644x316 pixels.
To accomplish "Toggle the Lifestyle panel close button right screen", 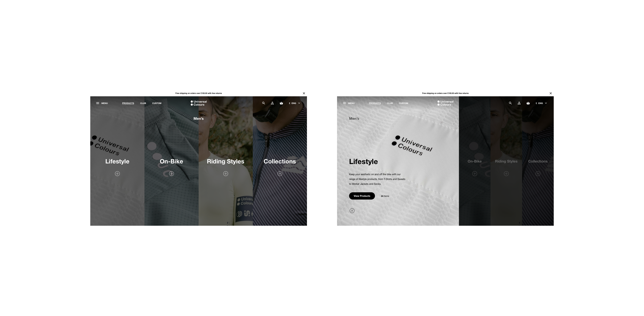I will (x=352, y=210).
